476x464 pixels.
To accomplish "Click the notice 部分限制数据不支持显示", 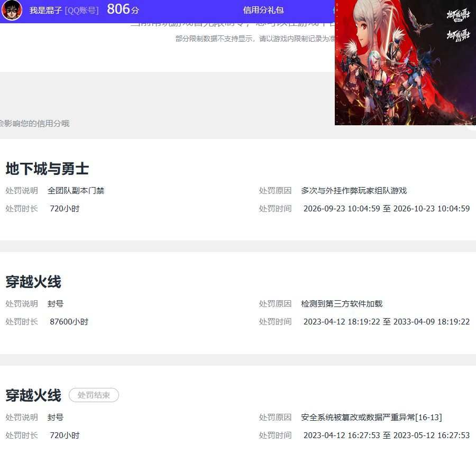I will 255,39.
